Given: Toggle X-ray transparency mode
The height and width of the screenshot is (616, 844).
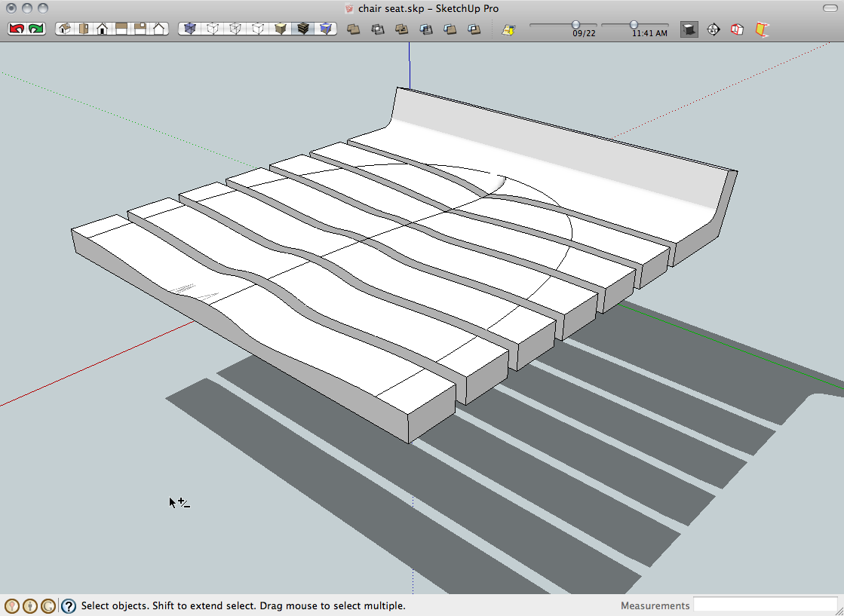Looking at the screenshot, I should (190, 29).
